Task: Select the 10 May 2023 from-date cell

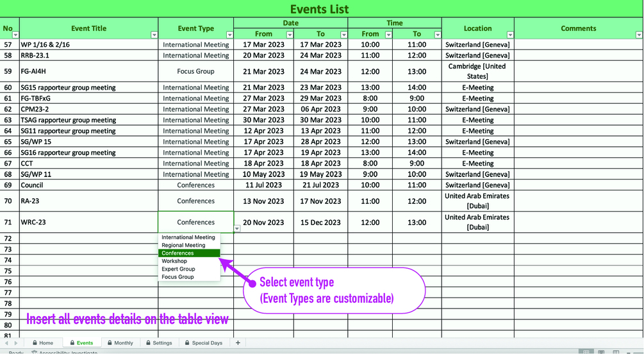Action: coord(263,174)
